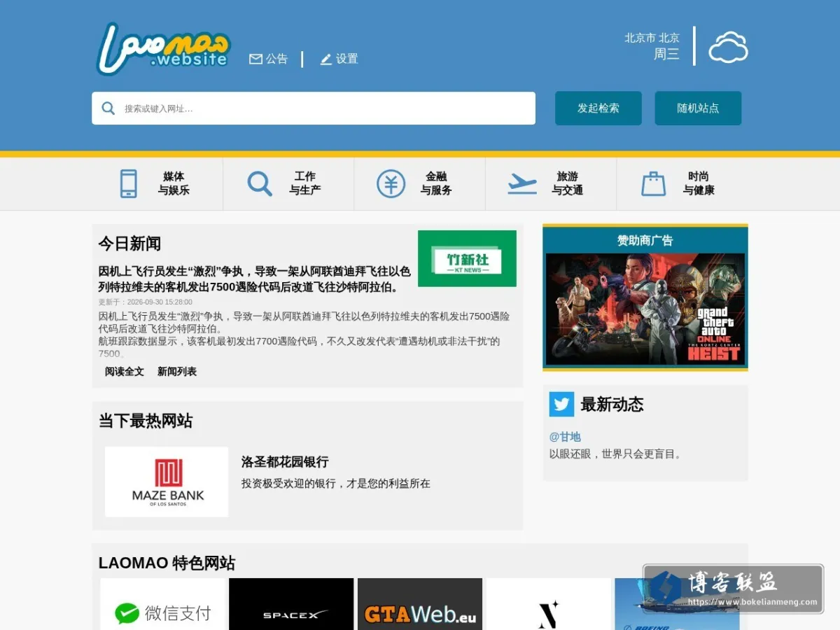Open the 媒体与娱乐 category label
Viewport: 840px width, 630px height.
174,183
